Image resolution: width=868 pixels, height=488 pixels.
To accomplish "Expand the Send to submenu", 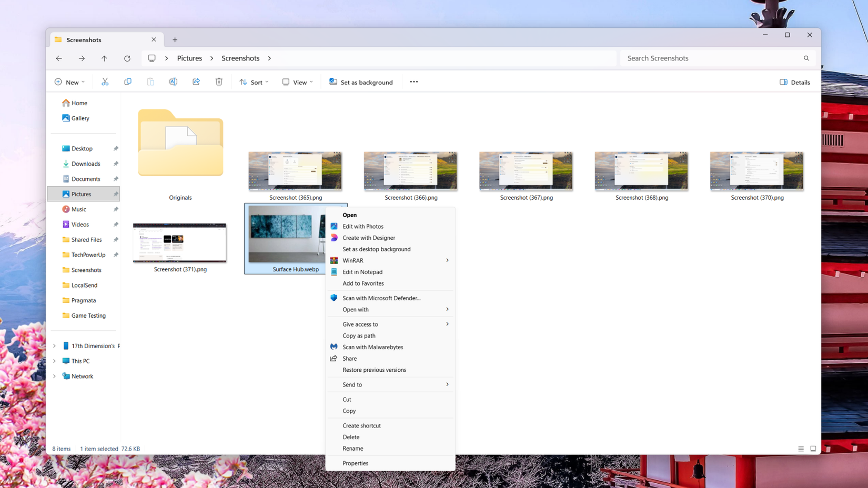I will (390, 384).
